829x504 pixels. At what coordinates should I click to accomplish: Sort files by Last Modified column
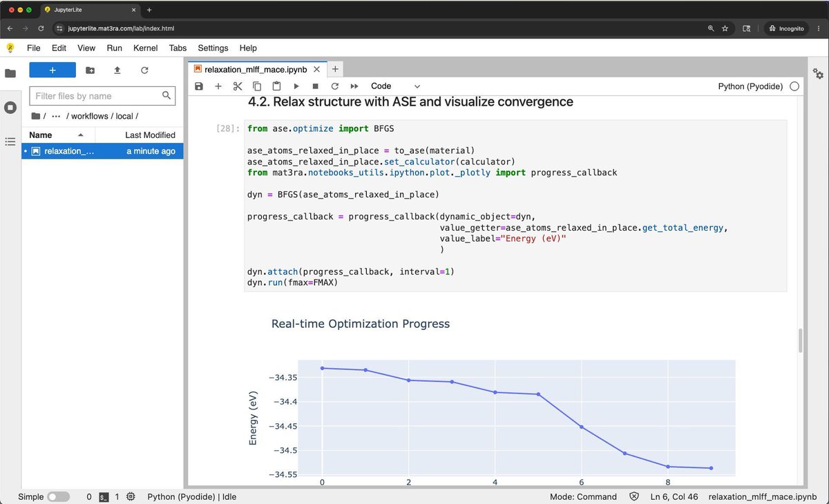coord(140,135)
